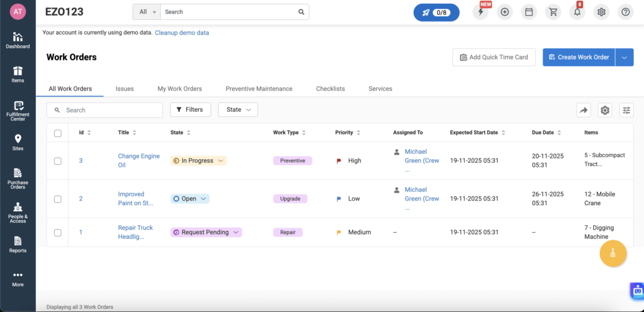644x312 pixels.
Task: Open the notifications bell
Action: click(577, 12)
